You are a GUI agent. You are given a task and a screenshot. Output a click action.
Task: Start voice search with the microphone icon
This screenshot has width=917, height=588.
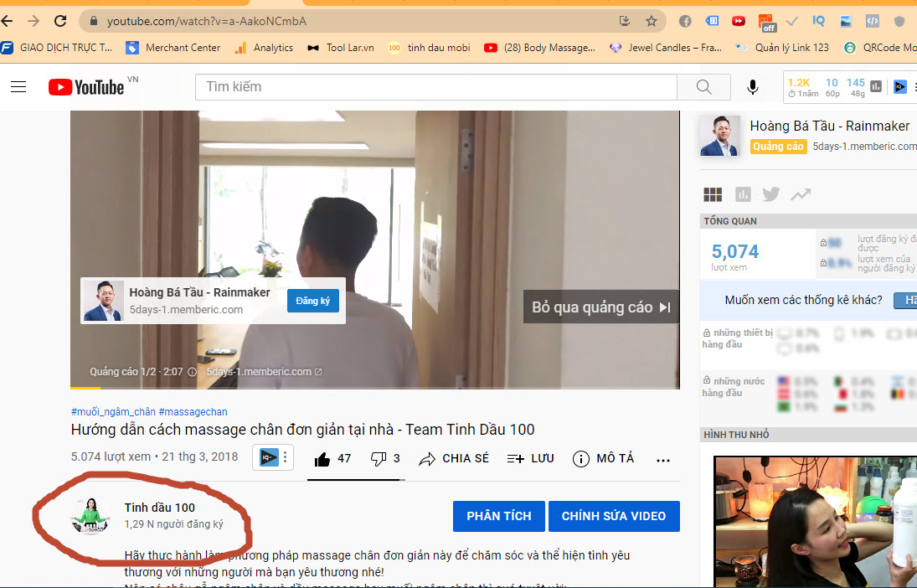(753, 87)
